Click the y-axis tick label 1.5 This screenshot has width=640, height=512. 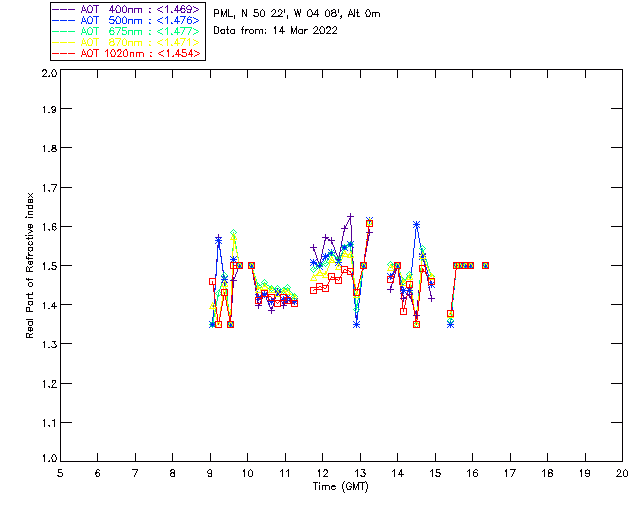click(x=49, y=266)
